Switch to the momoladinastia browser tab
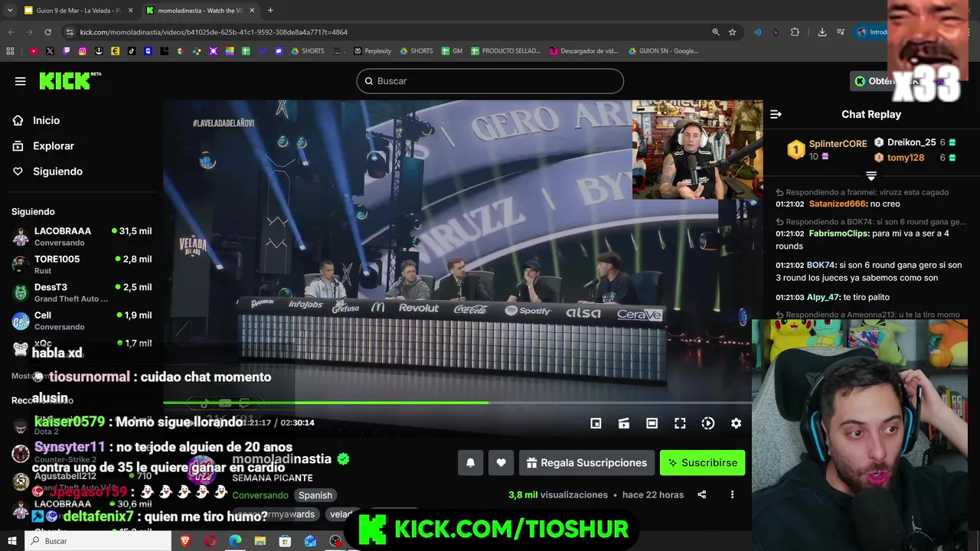980x551 pixels. pos(201,11)
